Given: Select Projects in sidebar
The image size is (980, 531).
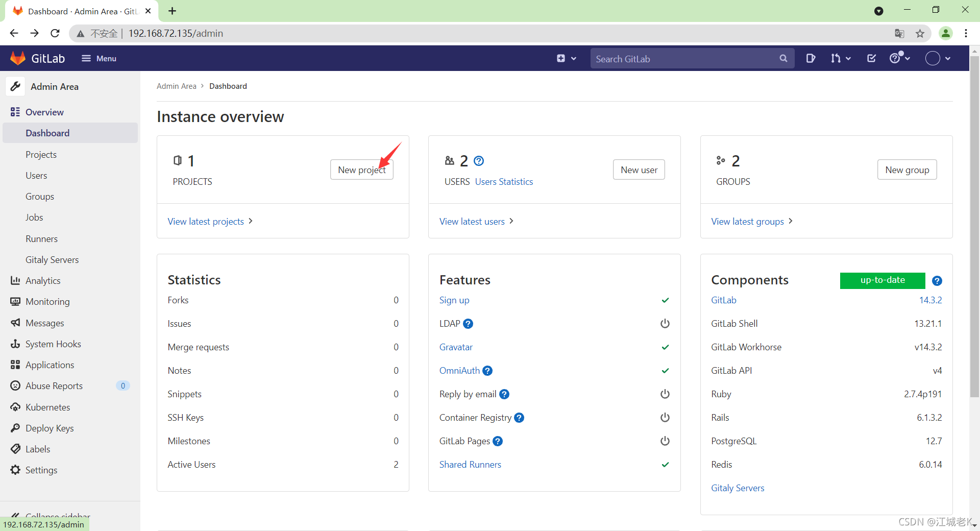Looking at the screenshot, I should [41, 154].
